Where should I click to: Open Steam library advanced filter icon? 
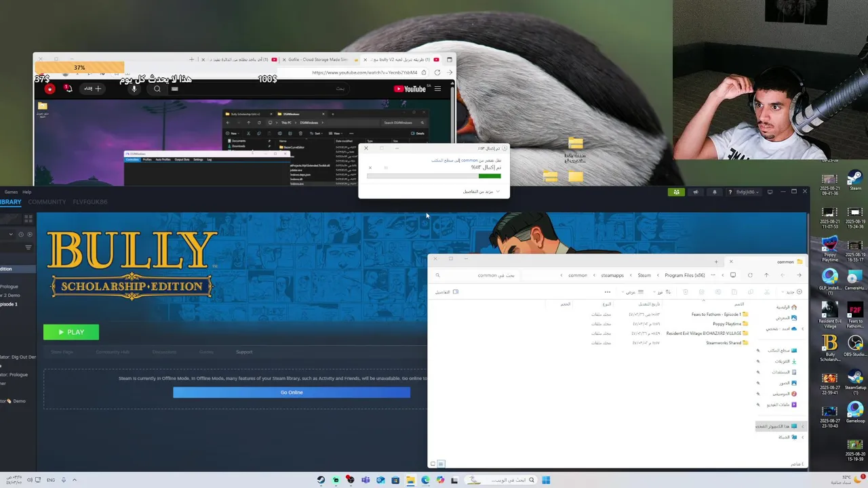tap(28, 247)
